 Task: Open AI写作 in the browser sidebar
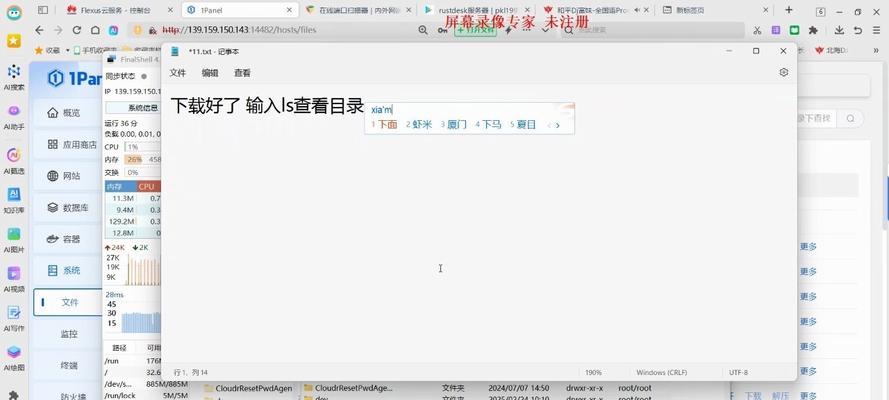click(x=14, y=318)
